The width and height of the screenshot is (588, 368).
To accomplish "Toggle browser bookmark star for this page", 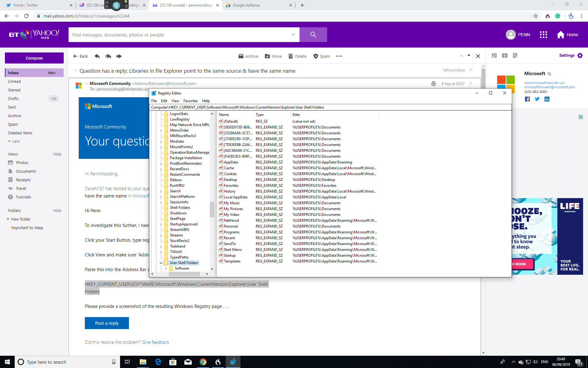I will coord(536,16).
